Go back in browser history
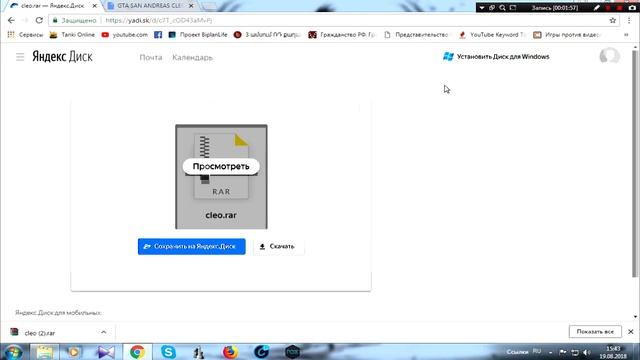 tap(11, 20)
